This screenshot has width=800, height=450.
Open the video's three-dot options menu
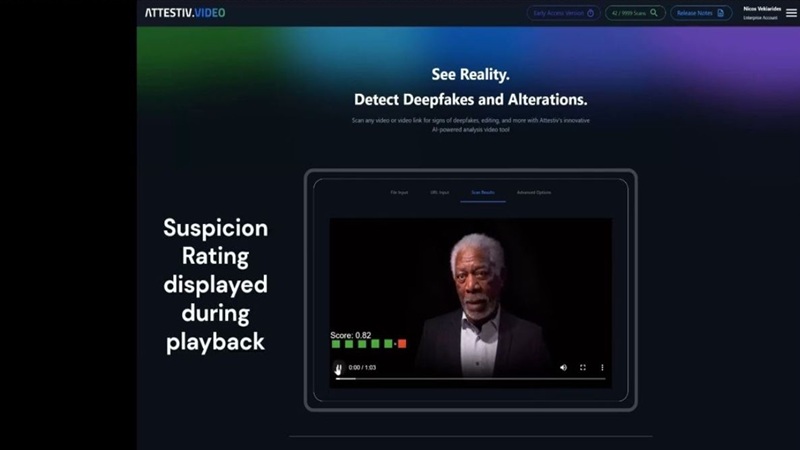[x=602, y=367]
